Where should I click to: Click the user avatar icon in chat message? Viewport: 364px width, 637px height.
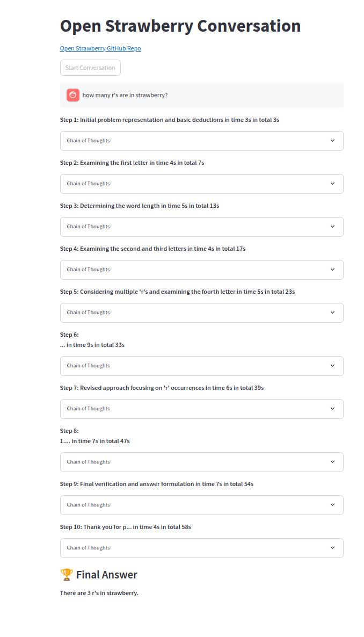pyautogui.click(x=73, y=95)
